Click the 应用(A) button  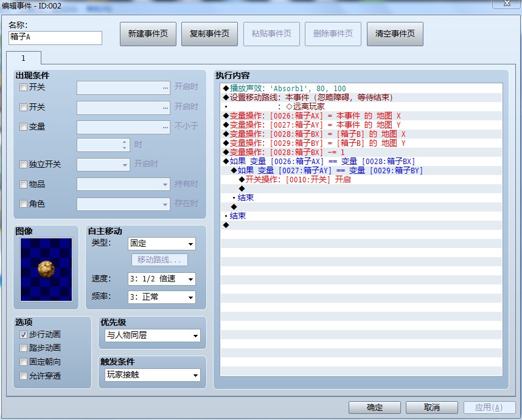pos(489,407)
